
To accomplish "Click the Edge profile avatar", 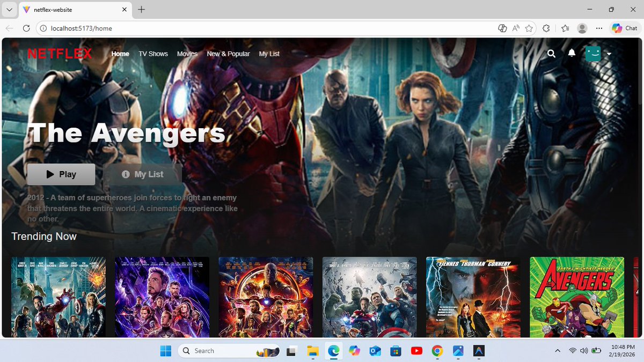I will point(582,28).
